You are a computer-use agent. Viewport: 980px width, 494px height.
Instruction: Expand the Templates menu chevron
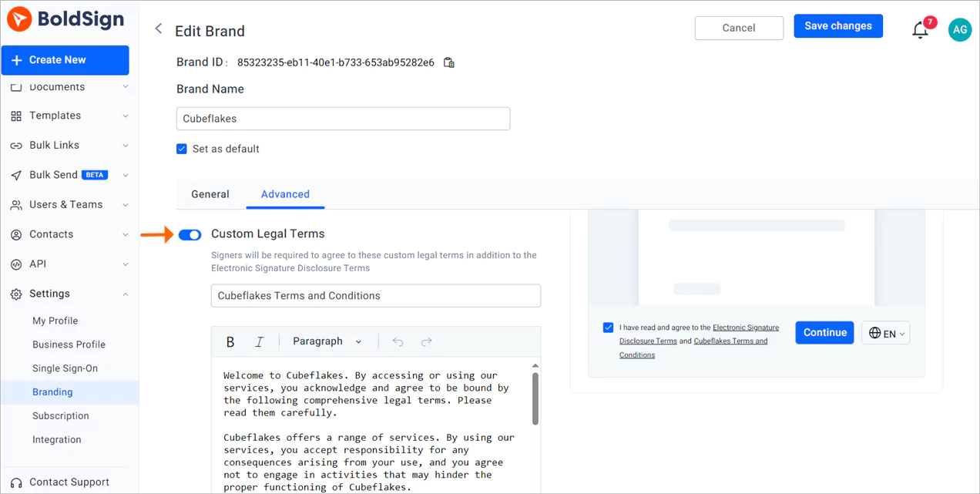(126, 116)
